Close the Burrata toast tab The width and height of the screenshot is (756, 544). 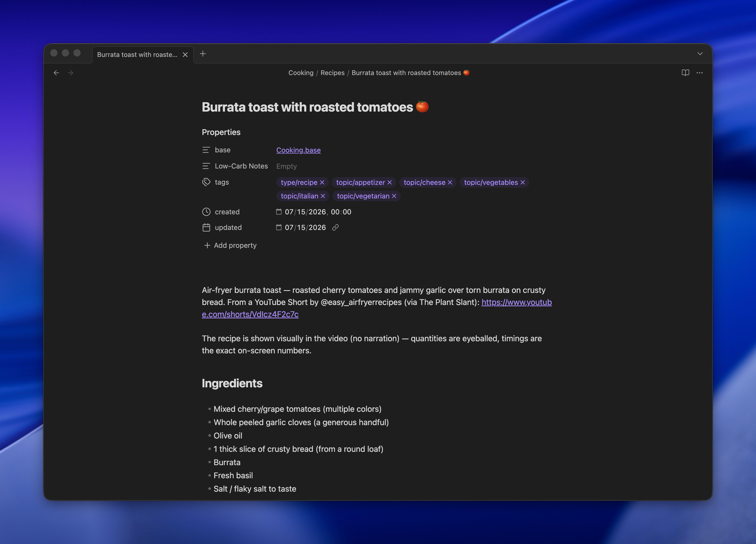pyautogui.click(x=185, y=55)
